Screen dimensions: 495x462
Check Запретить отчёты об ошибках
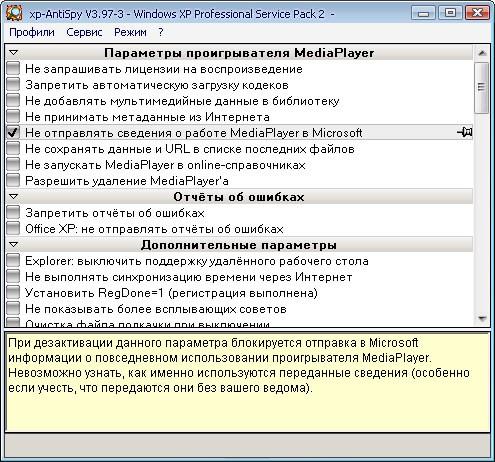click(x=13, y=213)
